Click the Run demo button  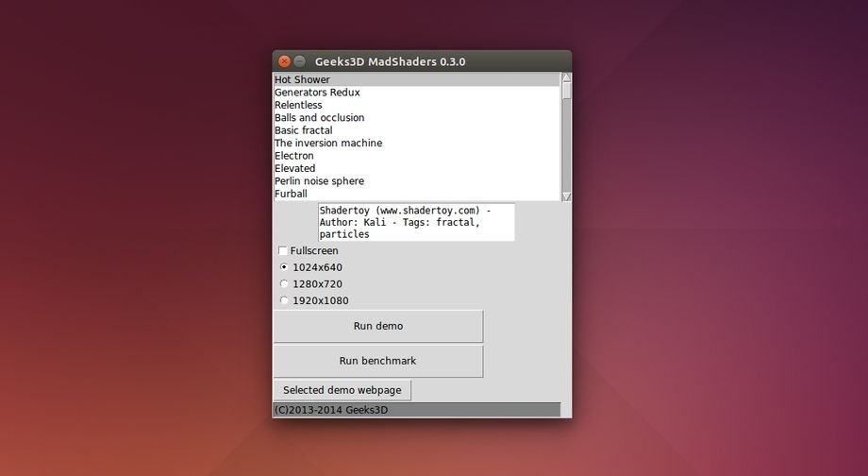coord(377,326)
